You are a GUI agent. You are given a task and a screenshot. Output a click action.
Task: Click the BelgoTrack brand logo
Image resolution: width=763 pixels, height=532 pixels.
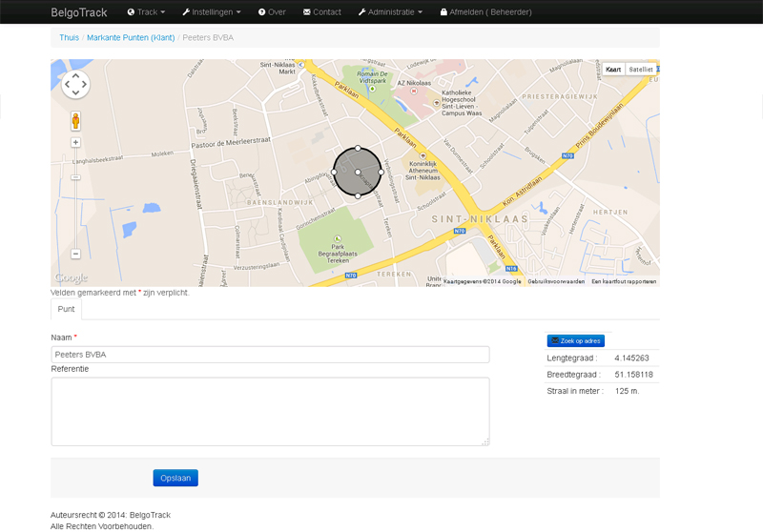click(x=79, y=12)
